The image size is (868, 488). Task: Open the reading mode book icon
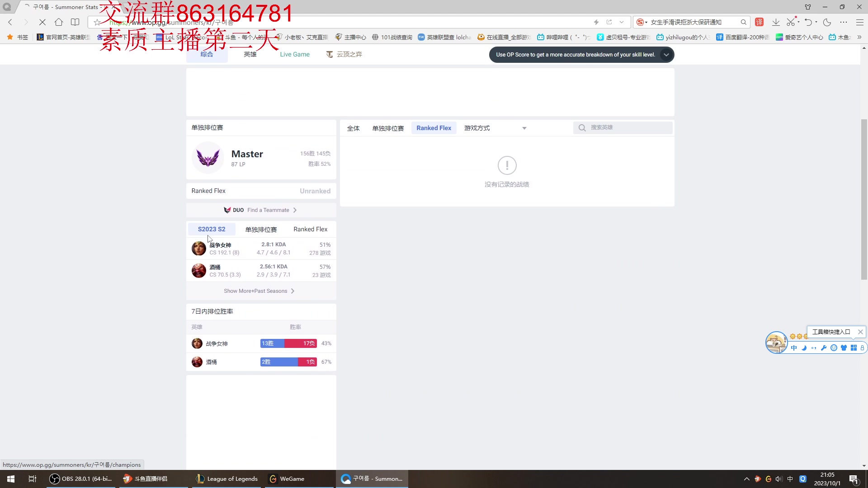pyautogui.click(x=75, y=22)
